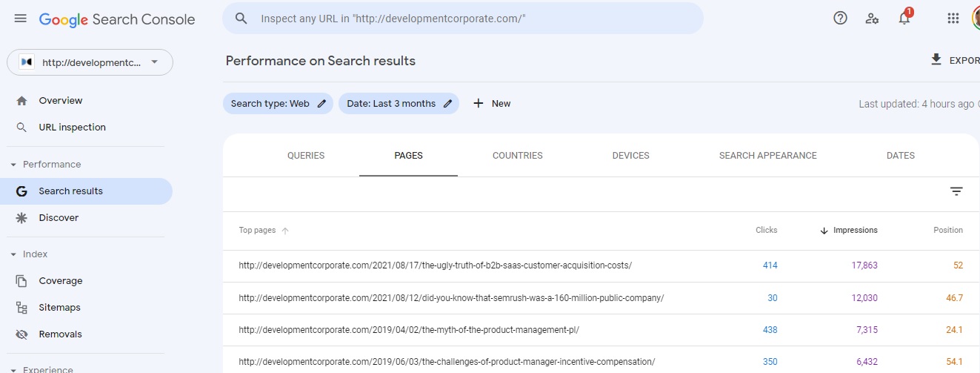Click the URL inspection search field
This screenshot has width=980, height=373.
(x=463, y=19)
